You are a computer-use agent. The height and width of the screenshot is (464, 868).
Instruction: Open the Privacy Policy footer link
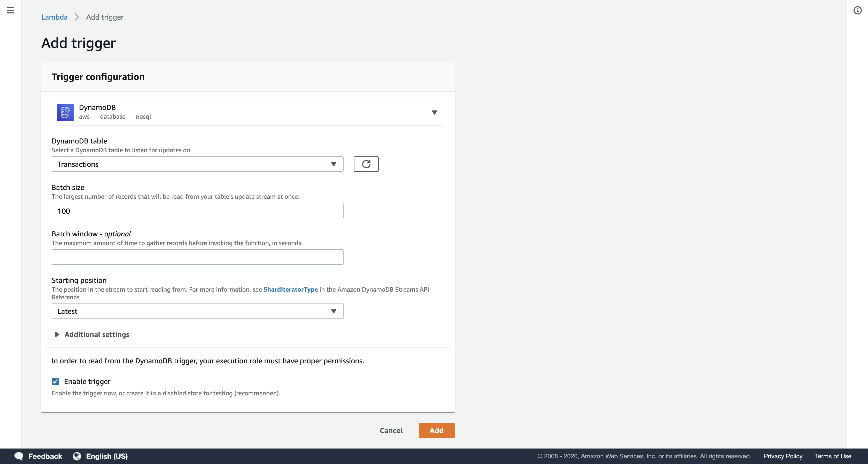(x=782, y=456)
